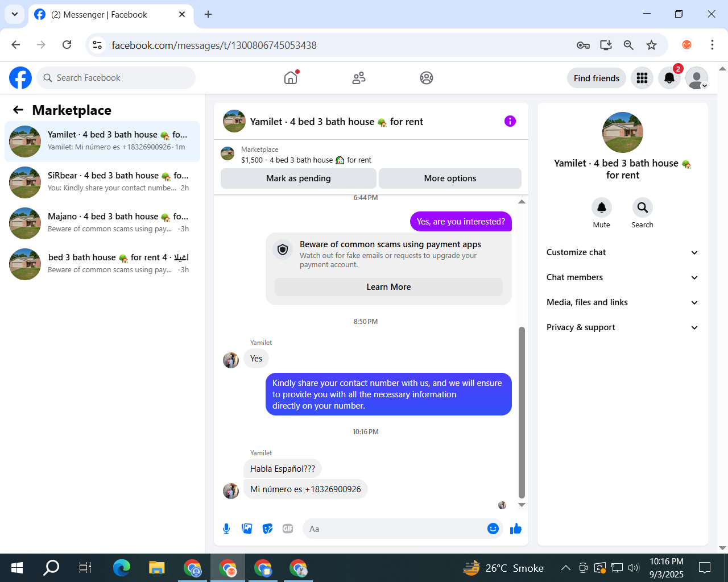Viewport: 728px width, 582px height.
Task: Go back using Marketplace back arrow
Action: click(x=18, y=110)
